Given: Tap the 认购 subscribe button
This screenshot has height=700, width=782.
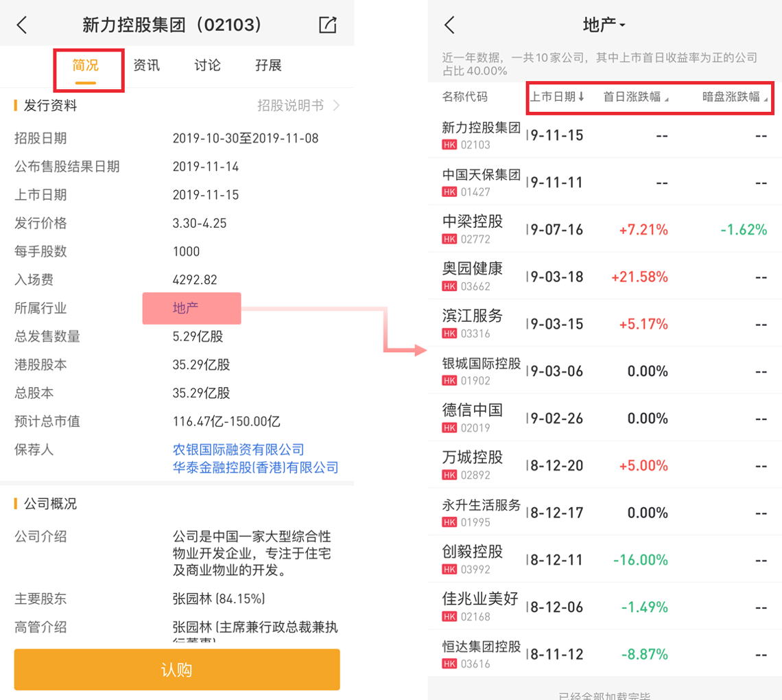Looking at the screenshot, I should 177,670.
